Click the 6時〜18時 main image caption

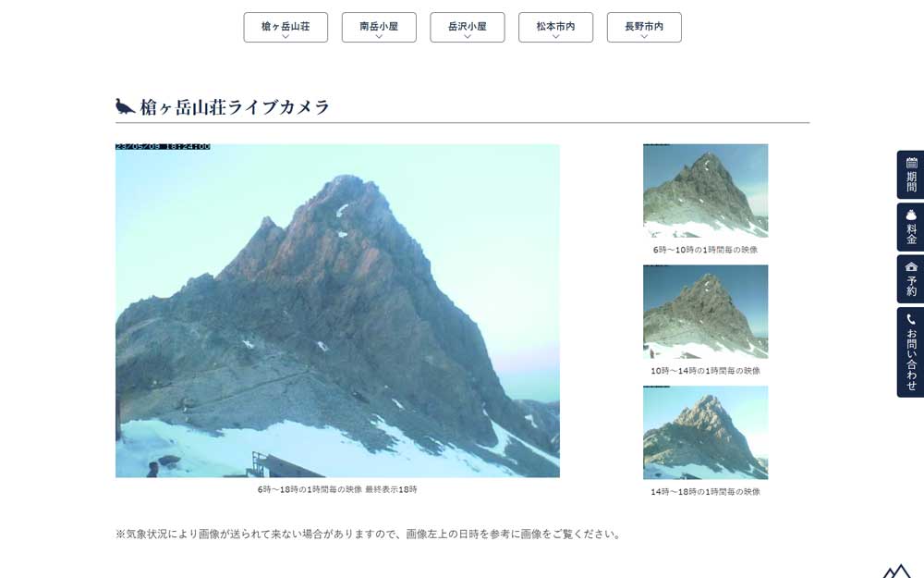tap(337, 489)
